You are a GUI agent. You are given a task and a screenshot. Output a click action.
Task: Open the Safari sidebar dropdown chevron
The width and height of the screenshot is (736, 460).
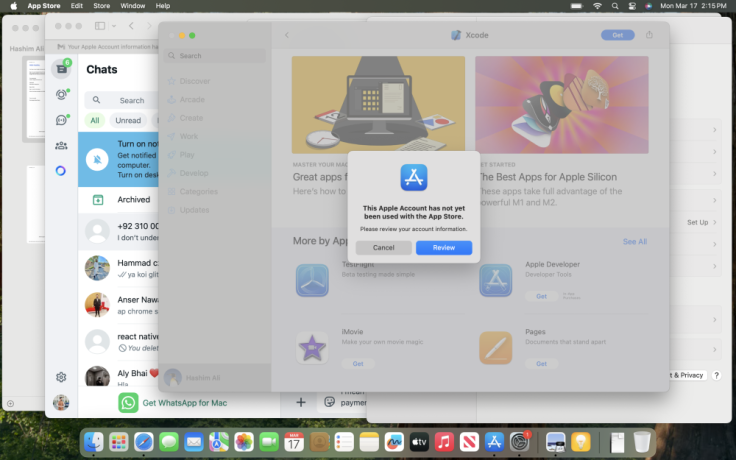114,26
